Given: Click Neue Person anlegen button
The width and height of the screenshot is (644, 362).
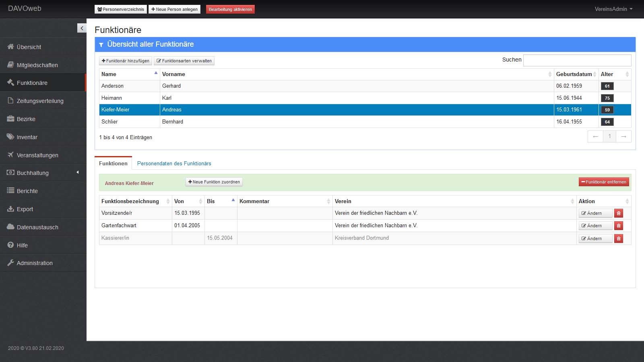Looking at the screenshot, I should pos(174,9).
